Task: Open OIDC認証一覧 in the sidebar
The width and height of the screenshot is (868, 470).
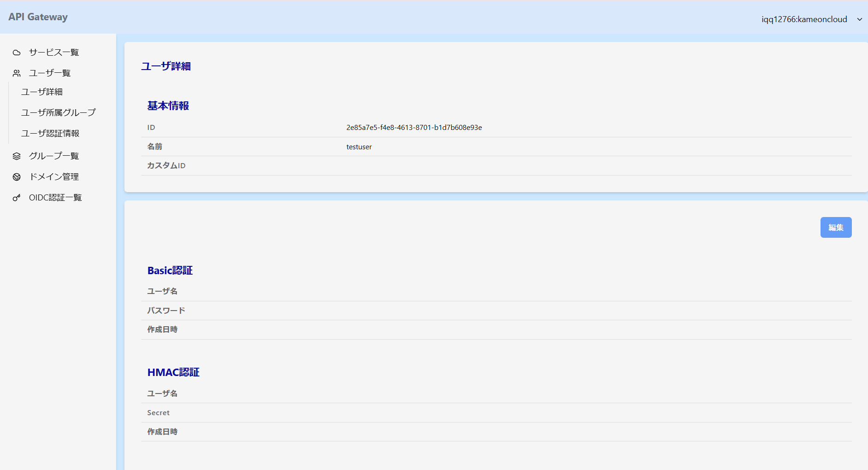Action: [x=55, y=198]
